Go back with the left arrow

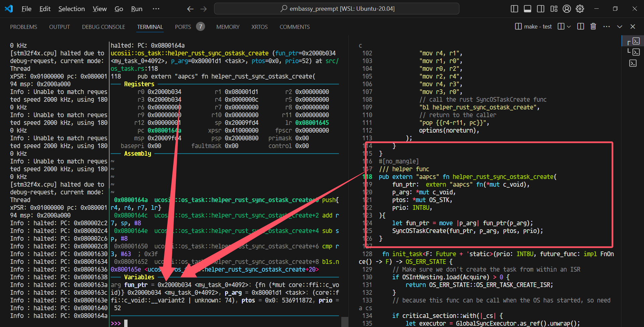[190, 9]
